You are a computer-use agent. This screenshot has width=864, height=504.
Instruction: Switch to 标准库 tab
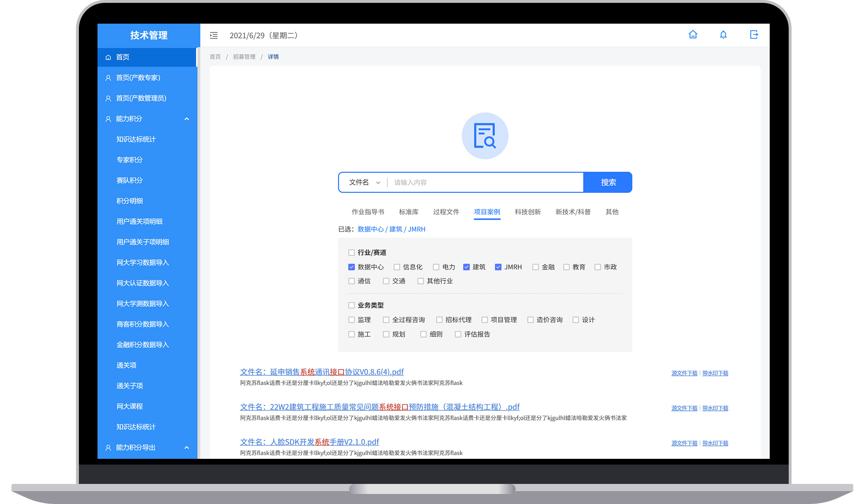409,212
